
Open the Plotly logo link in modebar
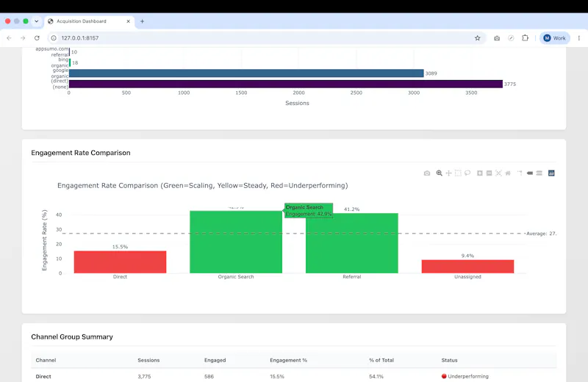pyautogui.click(x=551, y=173)
